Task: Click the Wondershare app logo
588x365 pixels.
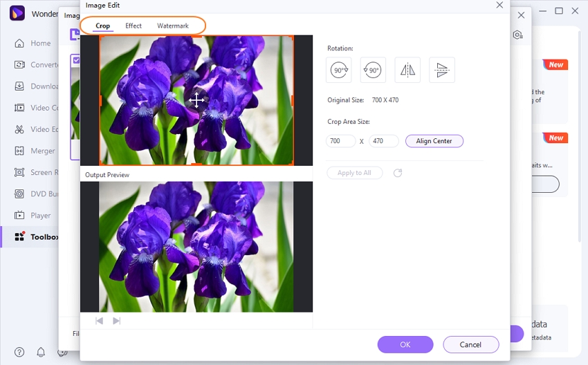Action: (17, 14)
